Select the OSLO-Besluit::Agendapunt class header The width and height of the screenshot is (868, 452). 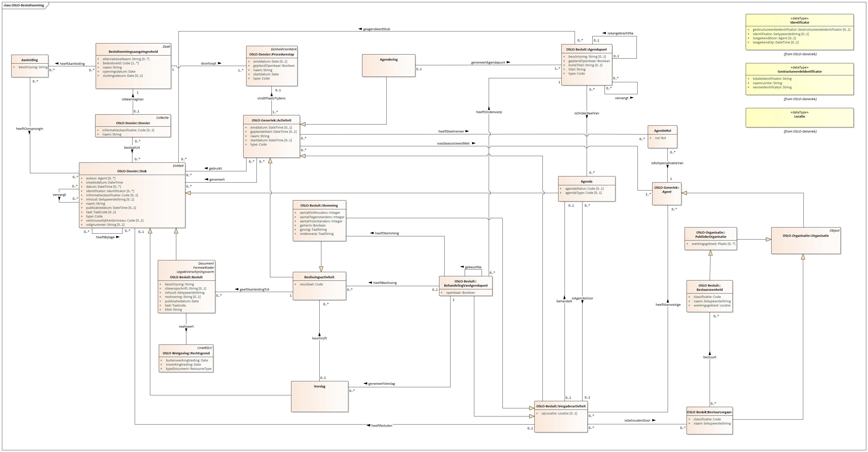[x=586, y=50]
